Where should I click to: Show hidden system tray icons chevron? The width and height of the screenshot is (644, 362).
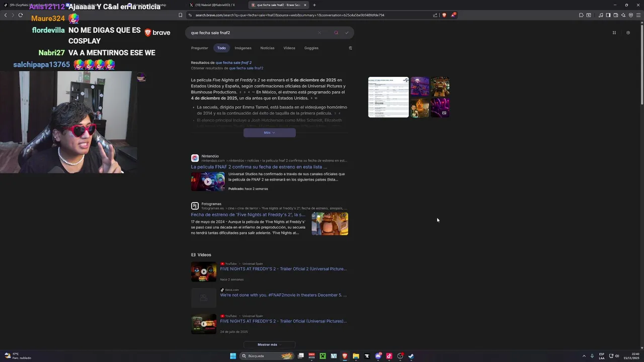(x=584, y=356)
